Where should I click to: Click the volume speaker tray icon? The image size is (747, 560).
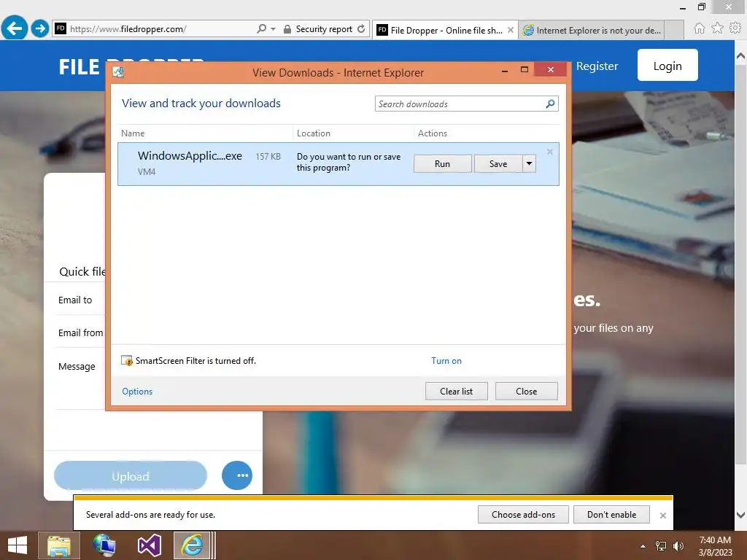[x=678, y=546]
